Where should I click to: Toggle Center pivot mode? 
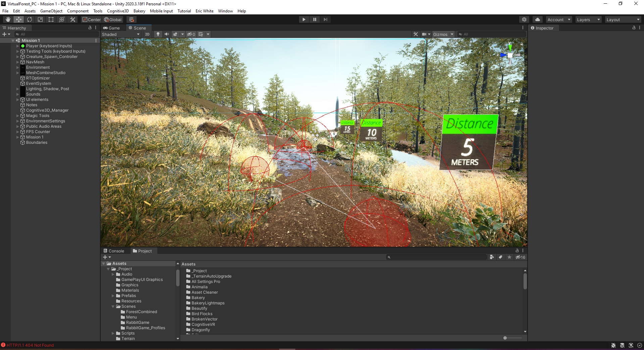pyautogui.click(x=91, y=19)
